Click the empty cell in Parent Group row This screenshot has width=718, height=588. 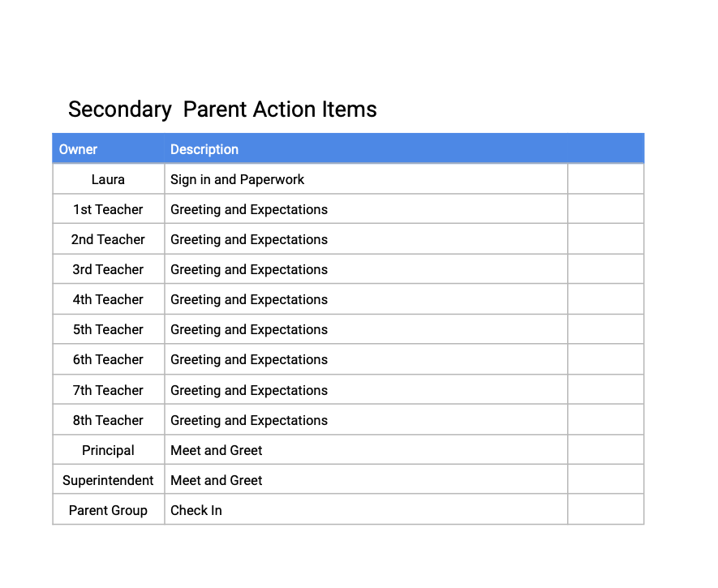pos(605,510)
